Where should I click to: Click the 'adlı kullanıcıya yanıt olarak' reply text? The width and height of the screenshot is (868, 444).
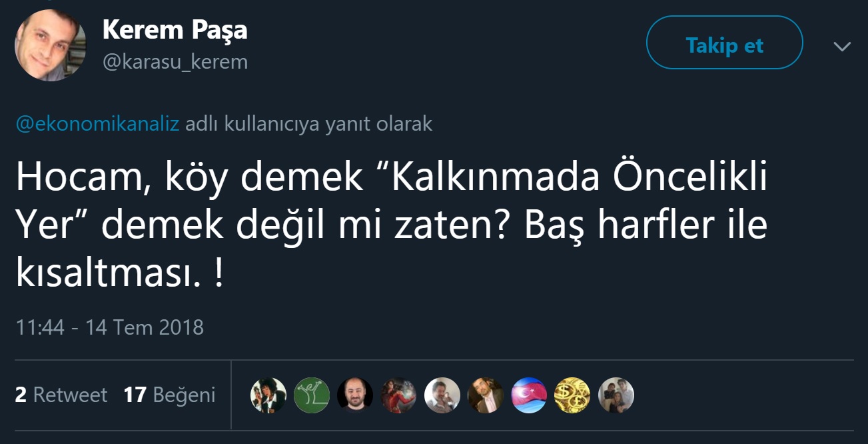(308, 124)
